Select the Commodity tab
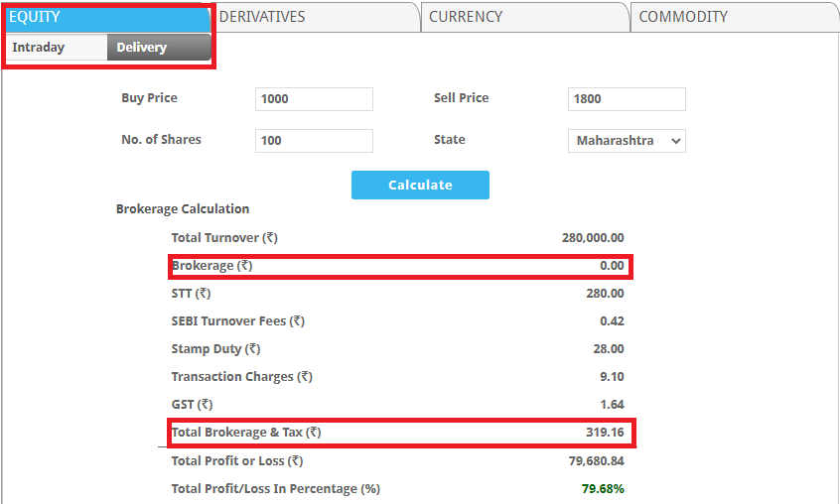 [x=683, y=17]
